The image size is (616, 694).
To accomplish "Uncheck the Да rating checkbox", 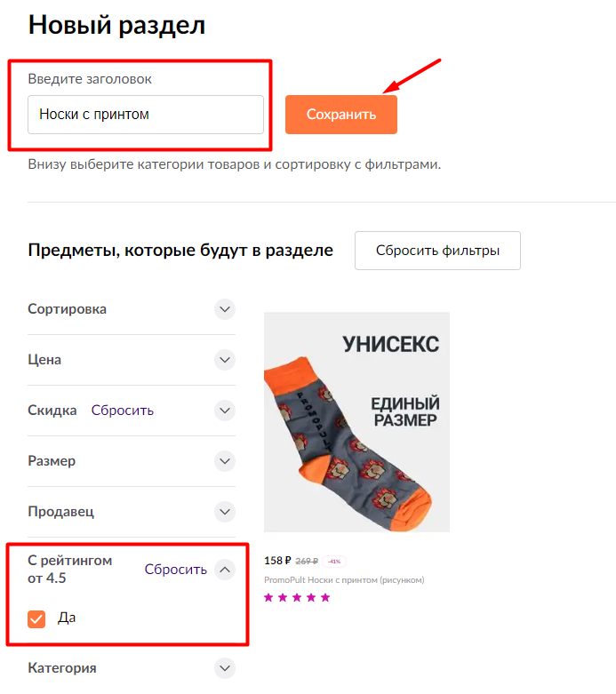I will 36,618.
